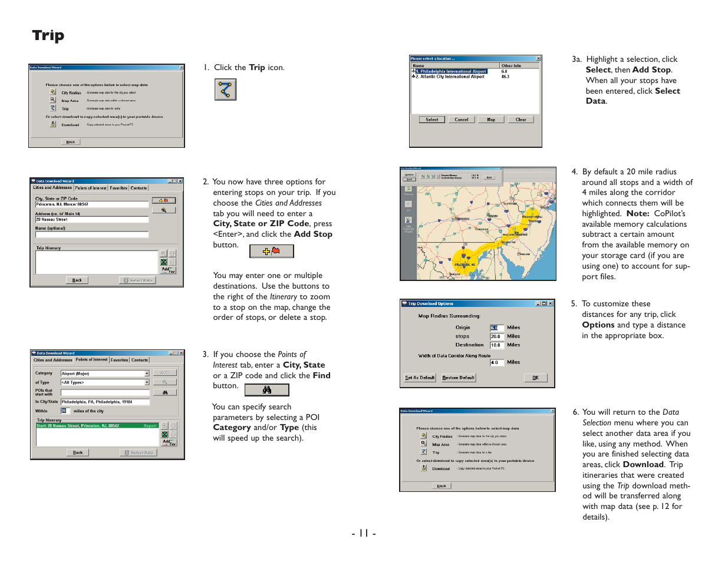Open Points of Interest tab in Princeton address dialog

(91, 188)
